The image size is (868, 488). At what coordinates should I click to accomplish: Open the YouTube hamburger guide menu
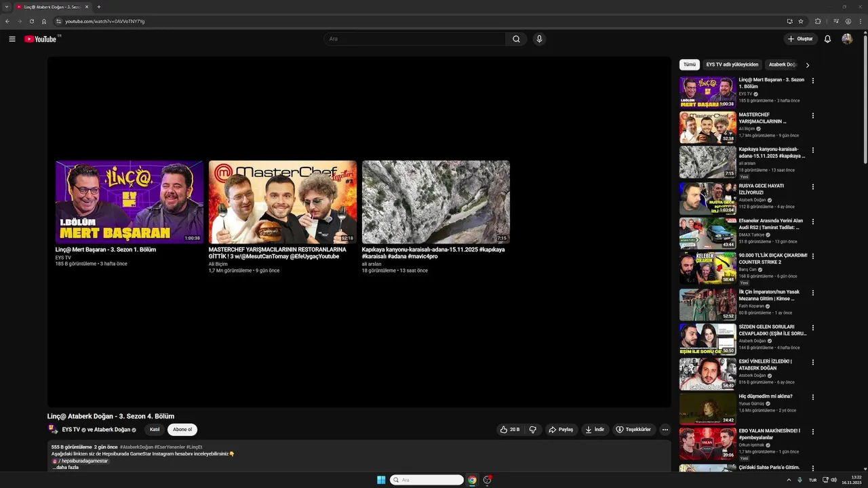12,39
